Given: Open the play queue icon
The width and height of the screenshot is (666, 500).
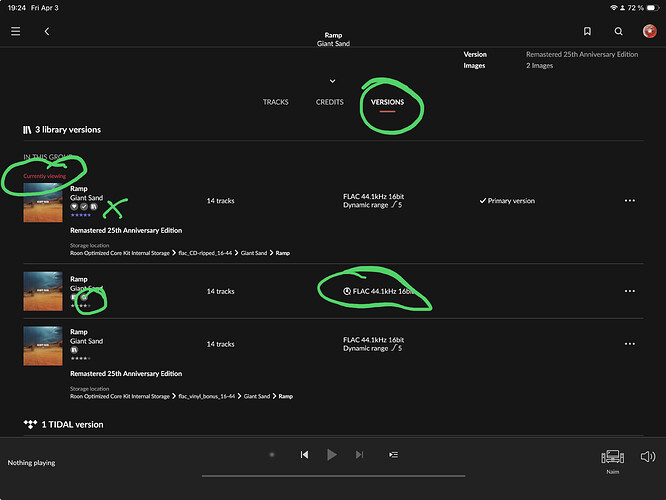Looking at the screenshot, I should pyautogui.click(x=393, y=455).
